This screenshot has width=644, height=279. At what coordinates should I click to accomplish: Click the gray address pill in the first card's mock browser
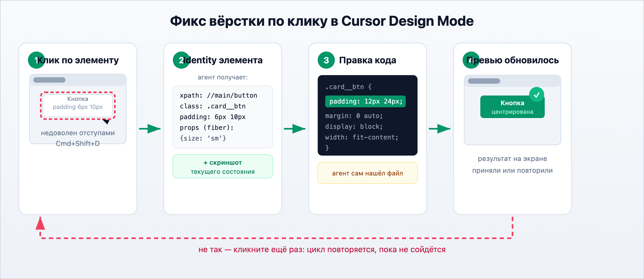[49, 80]
